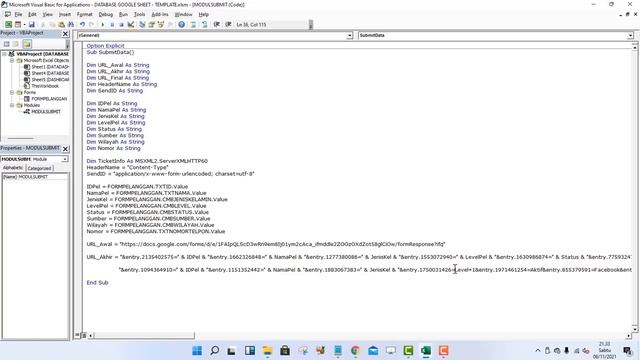The image size is (640, 360).
Task: Click the Insert UserForm toolbar icon
Action: click(18, 24)
